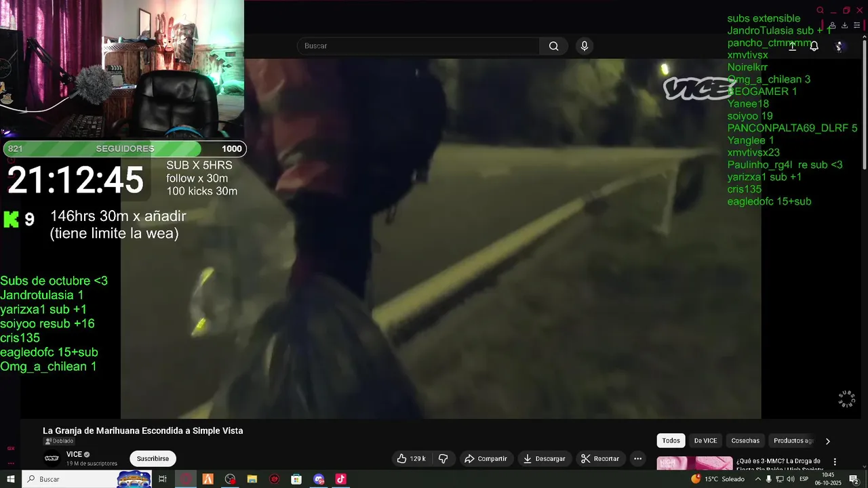This screenshot has height=488, width=868.
Task: Click the Compartir share button
Action: point(486,459)
